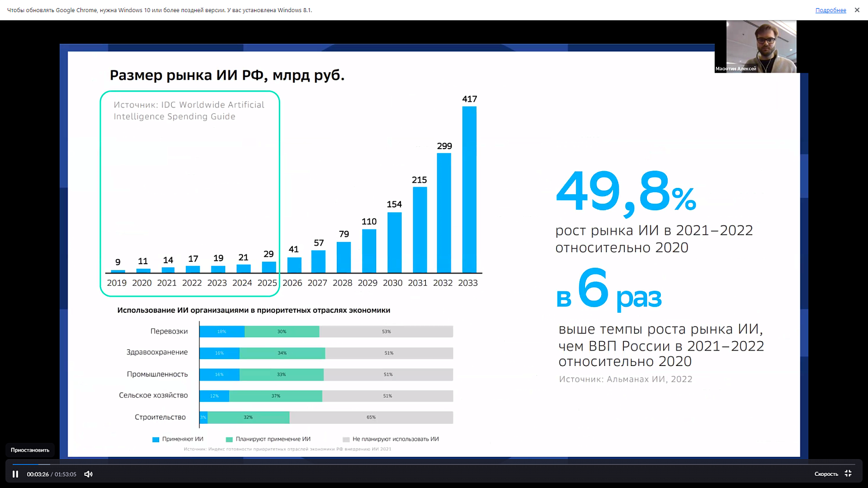
Task: Click the green 'Планируют применение ИИ' legend square
Action: pyautogui.click(x=229, y=439)
